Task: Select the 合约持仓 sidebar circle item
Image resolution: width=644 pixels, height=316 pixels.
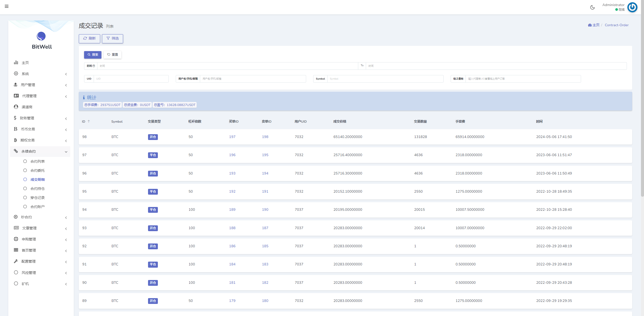Action: pos(25,188)
